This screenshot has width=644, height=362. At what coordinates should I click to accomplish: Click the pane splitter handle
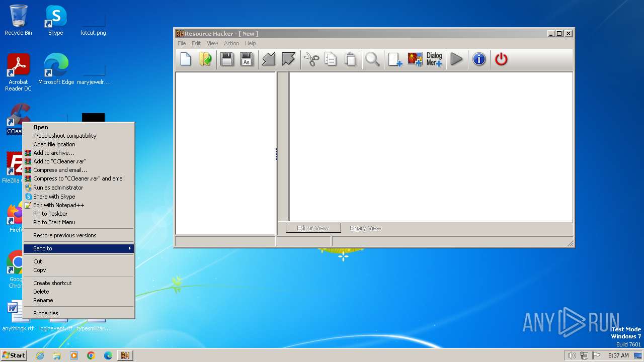276,154
